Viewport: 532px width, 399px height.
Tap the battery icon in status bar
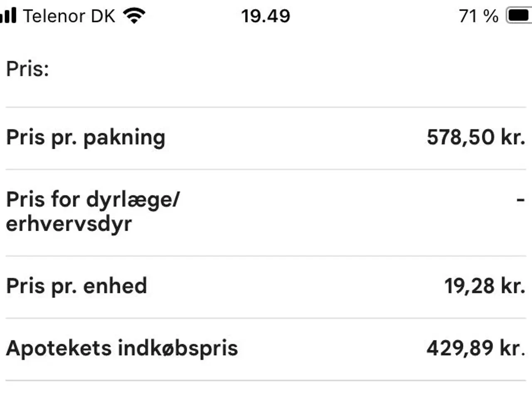(x=519, y=16)
